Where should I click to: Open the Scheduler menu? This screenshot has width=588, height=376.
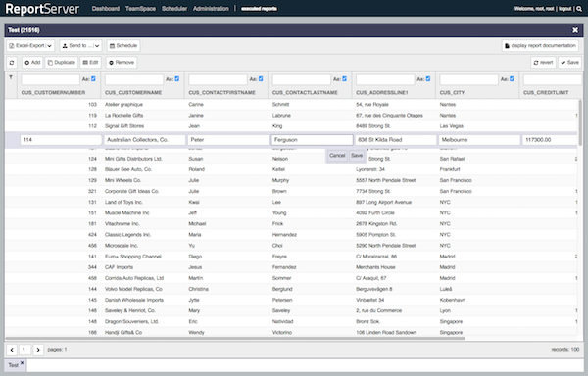pos(174,9)
